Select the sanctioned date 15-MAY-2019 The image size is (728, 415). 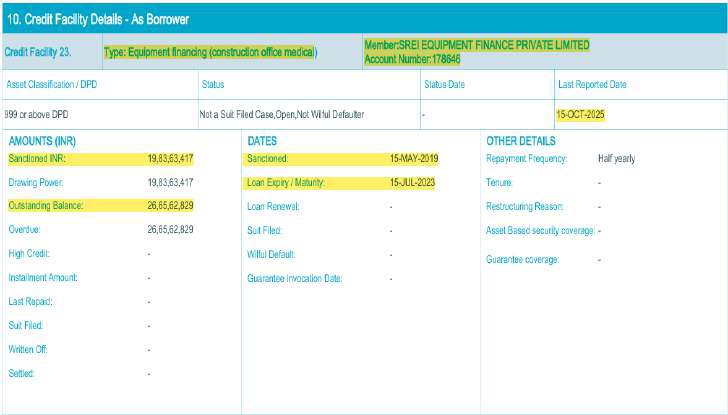point(414,159)
